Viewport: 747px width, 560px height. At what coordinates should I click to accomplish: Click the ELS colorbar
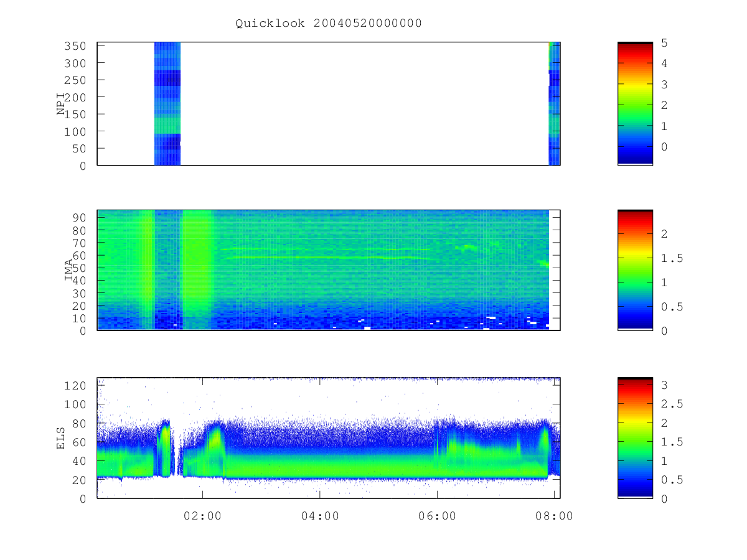coord(635,438)
